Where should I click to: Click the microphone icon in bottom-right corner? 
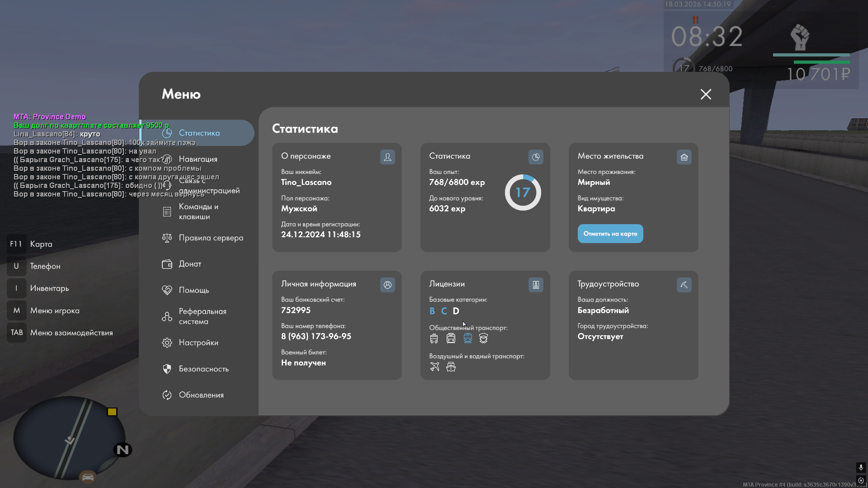click(x=860, y=467)
